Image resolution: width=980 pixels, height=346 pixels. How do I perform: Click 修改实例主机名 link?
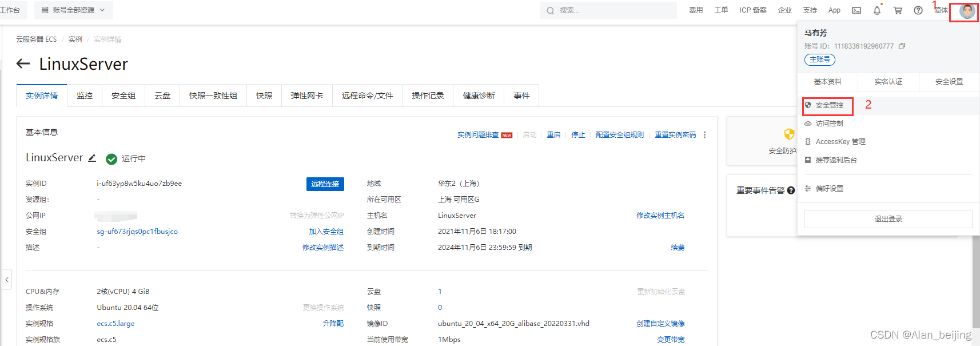(x=660, y=216)
